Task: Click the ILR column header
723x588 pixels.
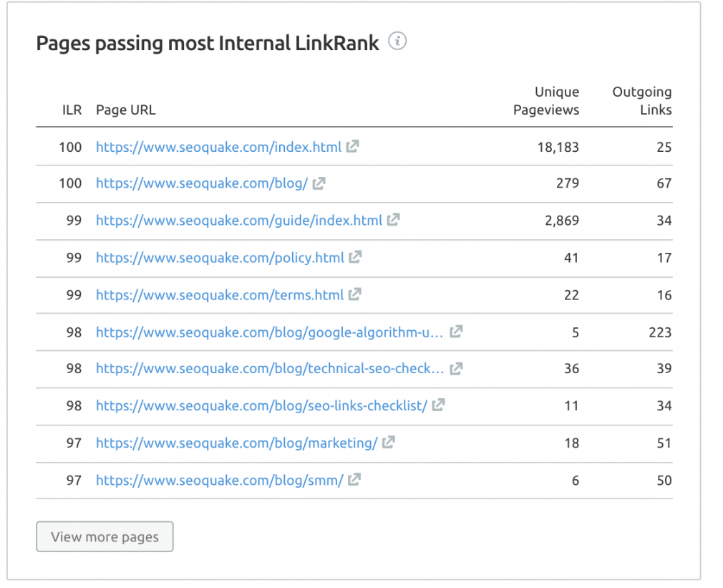Action: click(x=72, y=110)
